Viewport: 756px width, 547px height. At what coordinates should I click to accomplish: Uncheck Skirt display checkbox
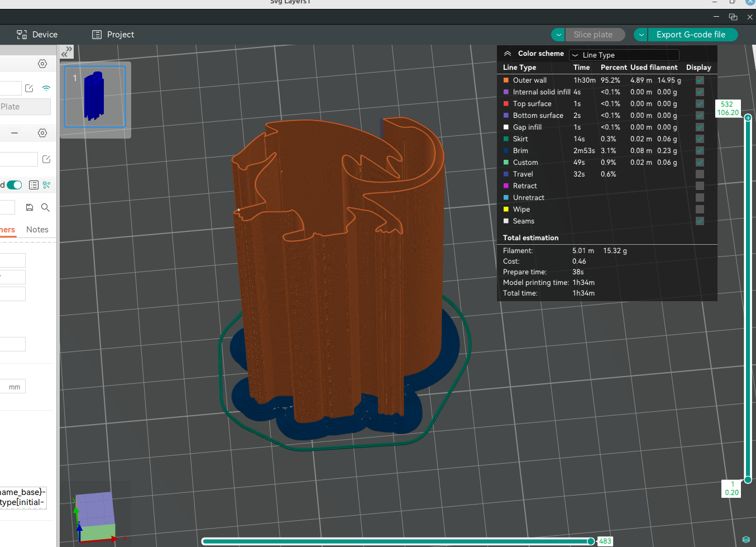tap(700, 139)
